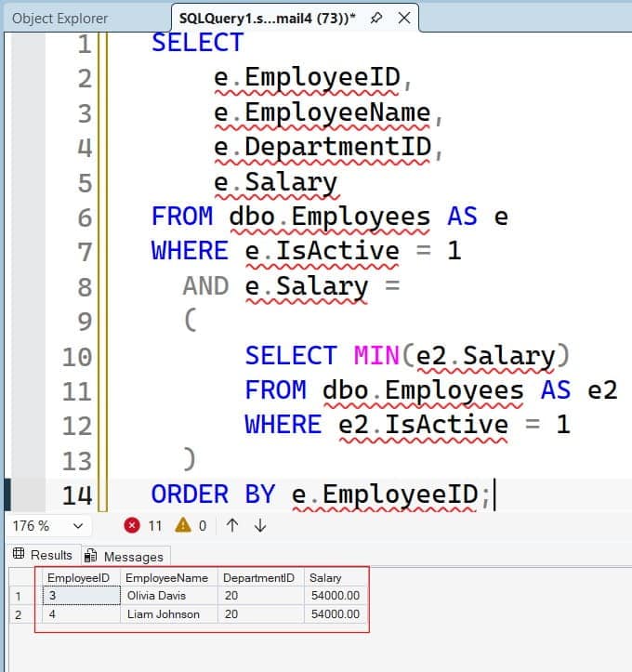The width and height of the screenshot is (632, 672).
Task: Switch to the Results tab
Action: (x=44, y=555)
